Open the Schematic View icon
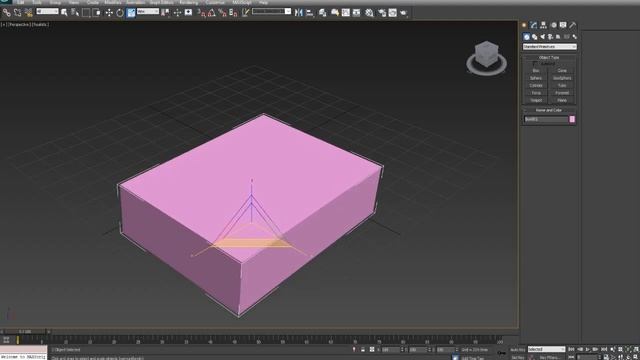This screenshot has width=640, height=360. point(356,13)
